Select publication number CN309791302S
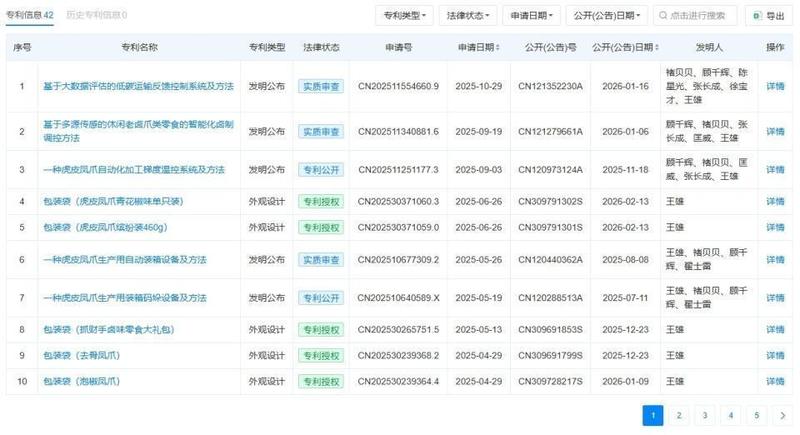The width and height of the screenshot is (800, 435). (550, 201)
